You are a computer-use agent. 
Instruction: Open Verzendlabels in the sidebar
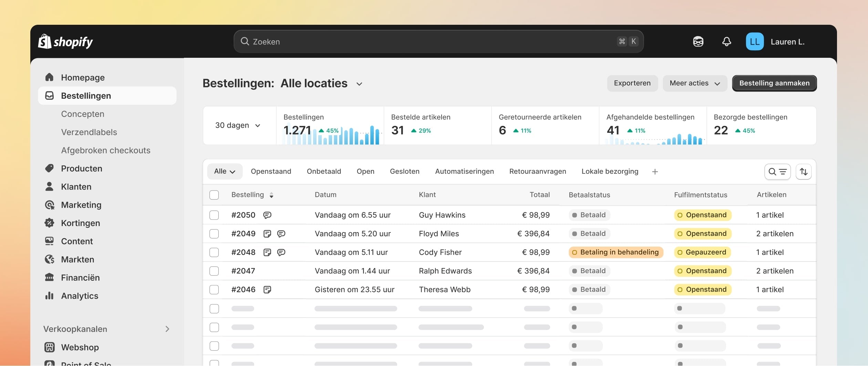[89, 132]
